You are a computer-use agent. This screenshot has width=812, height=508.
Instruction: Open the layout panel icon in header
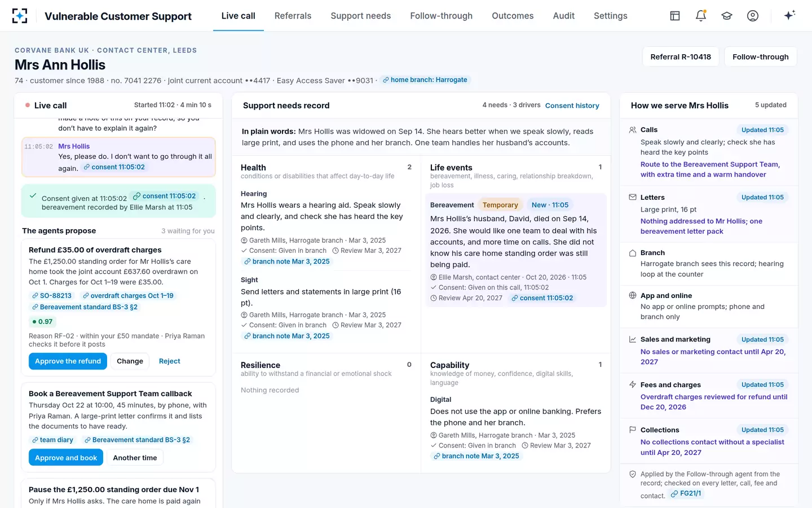coord(675,16)
